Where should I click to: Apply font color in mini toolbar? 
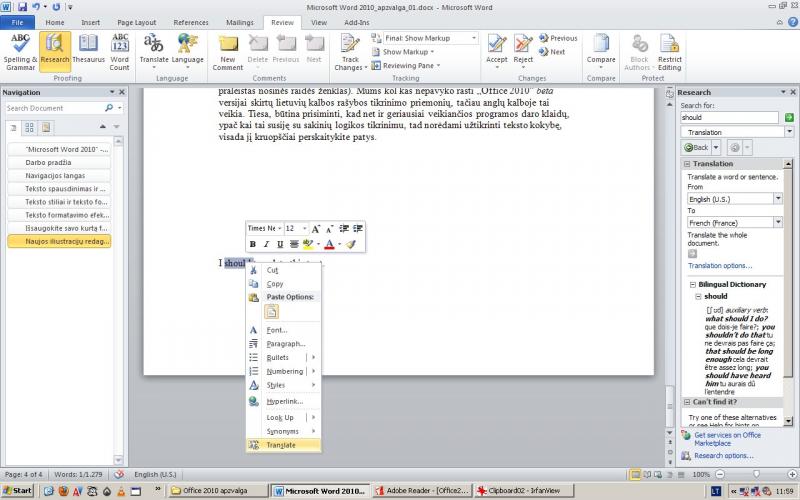point(330,244)
